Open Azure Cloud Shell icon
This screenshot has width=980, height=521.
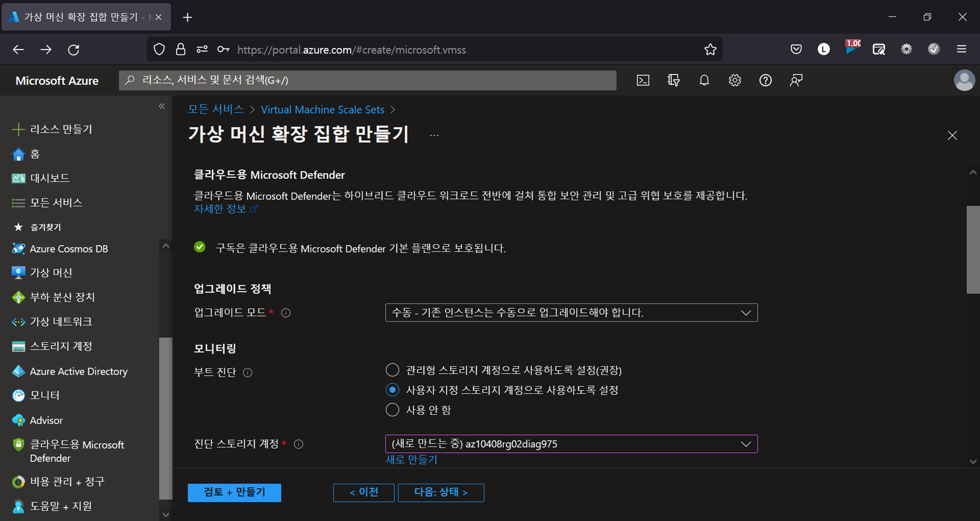(x=643, y=80)
